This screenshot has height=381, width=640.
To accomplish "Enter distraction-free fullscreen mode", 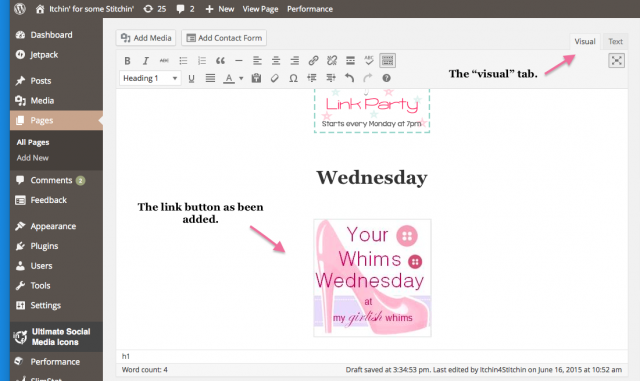I will coord(616,61).
